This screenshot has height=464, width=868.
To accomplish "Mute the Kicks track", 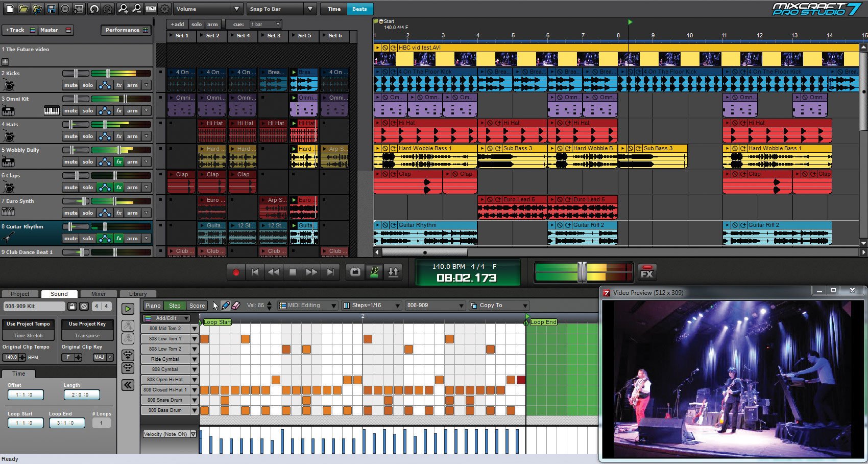I will pos(70,85).
